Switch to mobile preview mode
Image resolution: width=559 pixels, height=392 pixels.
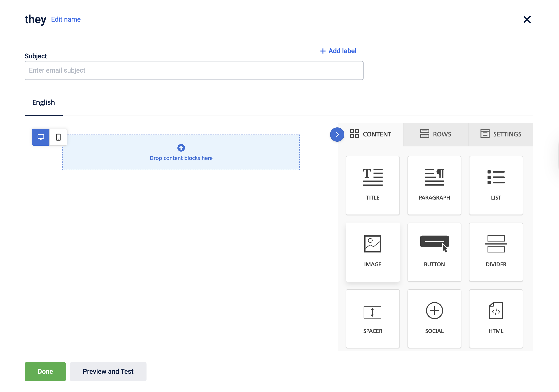pyautogui.click(x=58, y=137)
